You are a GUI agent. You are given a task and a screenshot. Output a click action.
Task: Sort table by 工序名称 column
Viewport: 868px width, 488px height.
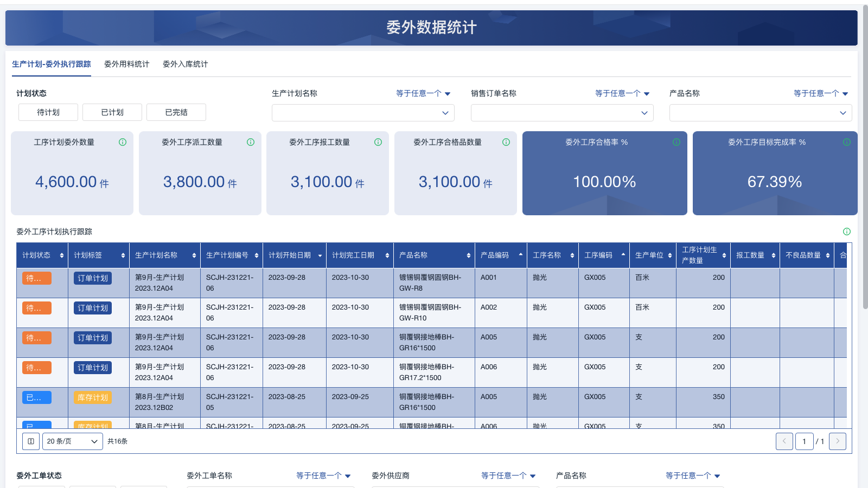pyautogui.click(x=572, y=255)
